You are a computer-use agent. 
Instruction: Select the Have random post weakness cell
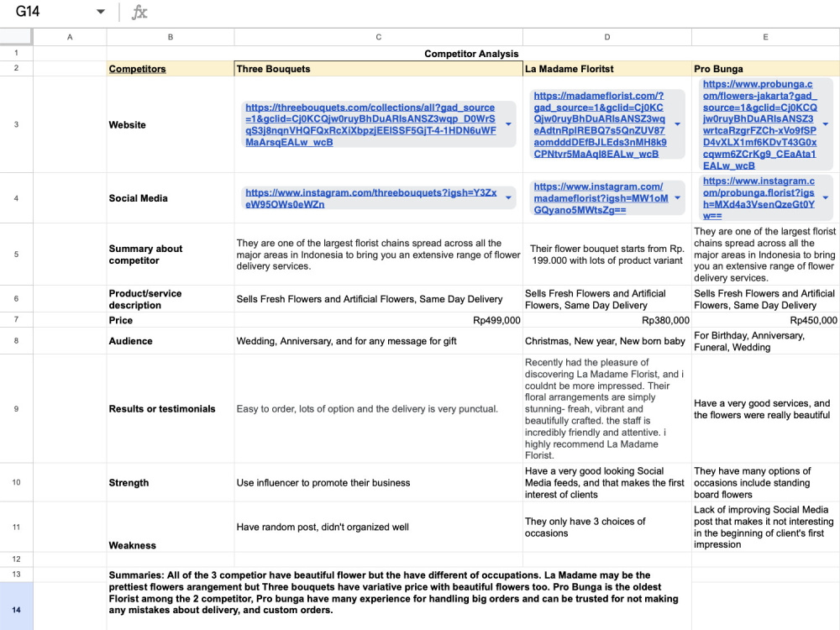[378, 528]
